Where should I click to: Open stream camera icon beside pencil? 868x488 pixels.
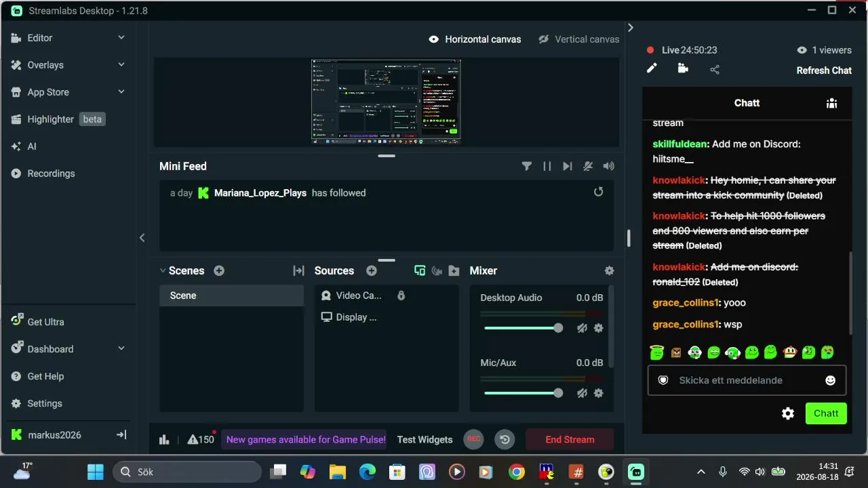[683, 68]
